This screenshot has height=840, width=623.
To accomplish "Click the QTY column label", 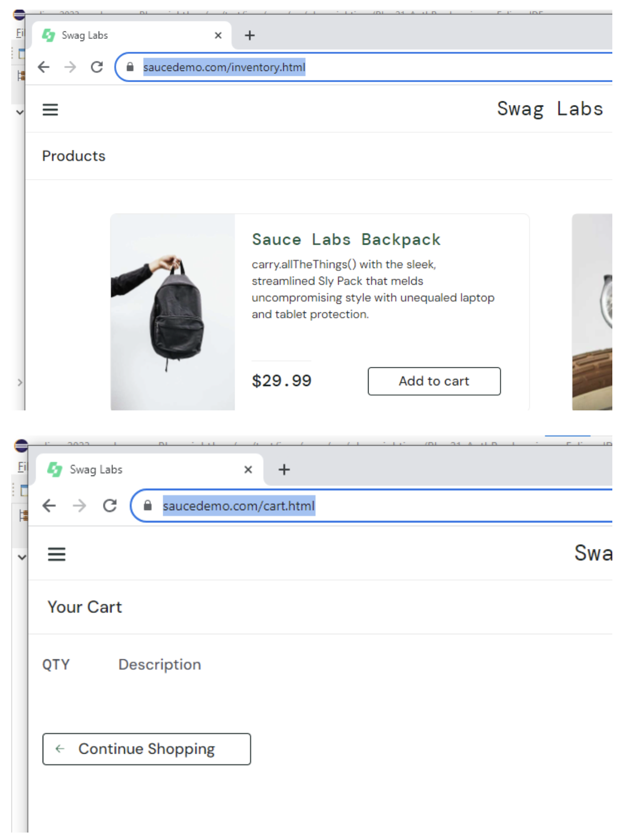I will 56,665.
